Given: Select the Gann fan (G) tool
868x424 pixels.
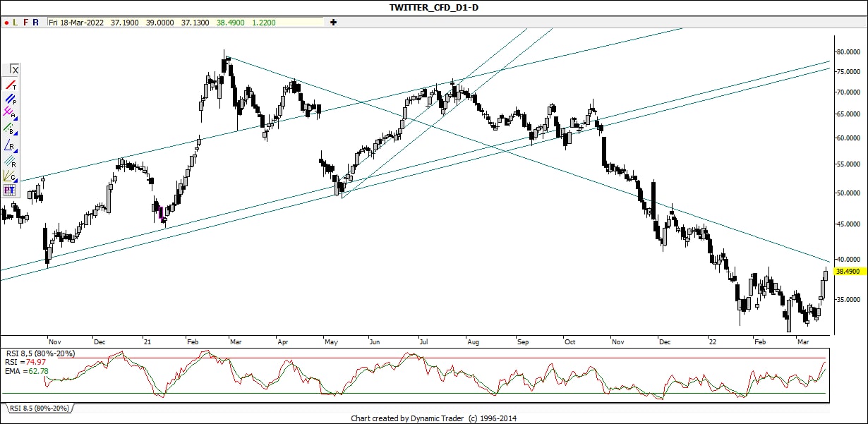Looking at the screenshot, I should 10,176.
